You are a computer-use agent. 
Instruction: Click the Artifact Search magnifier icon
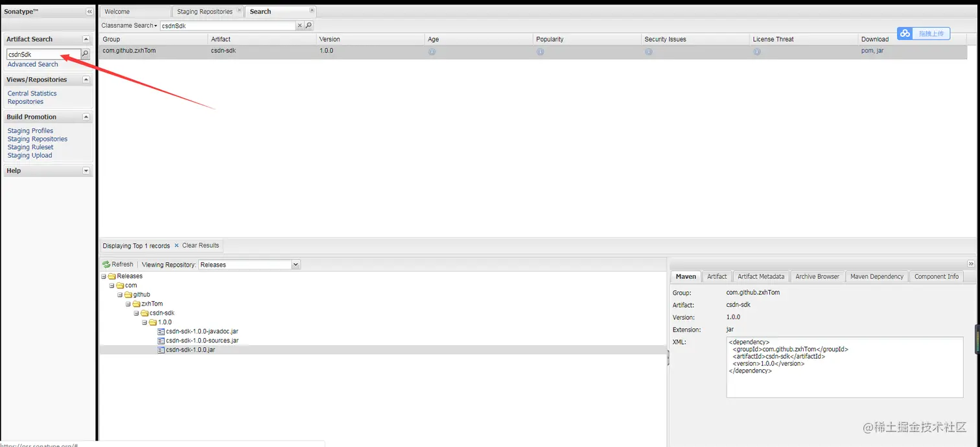pyautogui.click(x=85, y=54)
